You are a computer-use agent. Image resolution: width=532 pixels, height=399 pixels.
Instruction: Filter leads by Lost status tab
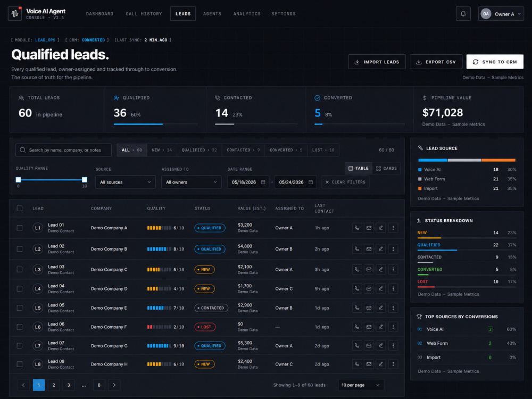coord(323,150)
